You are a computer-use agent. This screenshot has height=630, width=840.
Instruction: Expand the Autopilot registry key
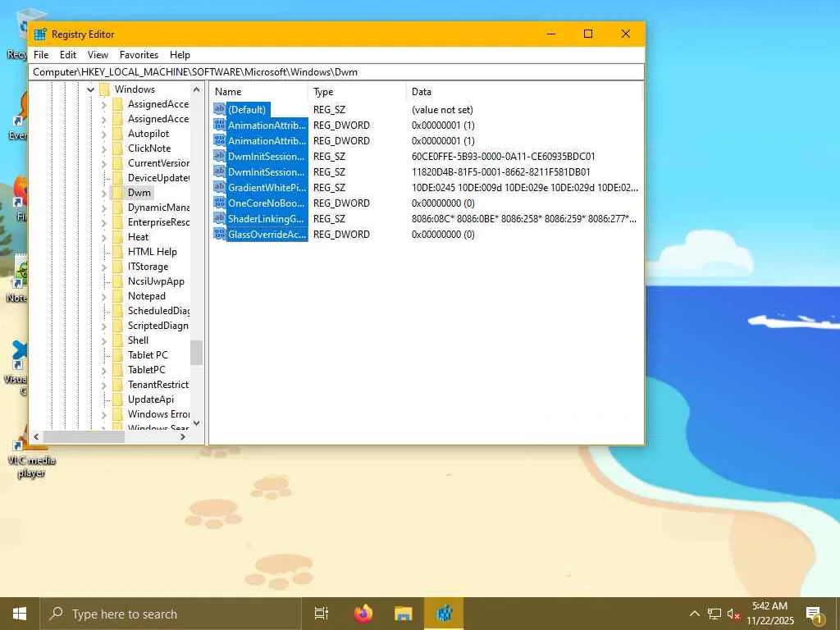point(104,134)
